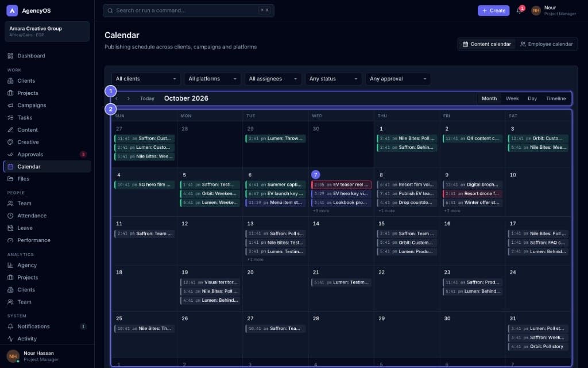This screenshot has width=588, height=368.
Task: Open the red Resort drone event
Action: point(473,194)
